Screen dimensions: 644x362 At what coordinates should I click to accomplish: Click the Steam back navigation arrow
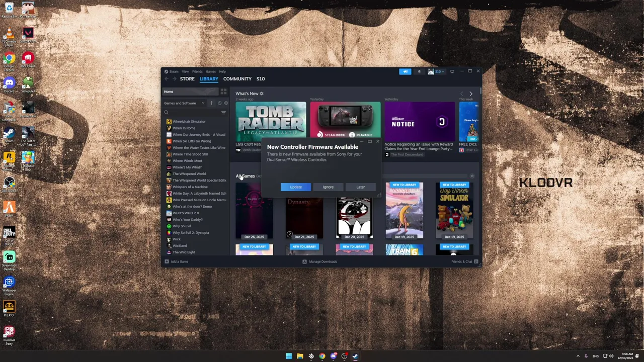click(167, 79)
